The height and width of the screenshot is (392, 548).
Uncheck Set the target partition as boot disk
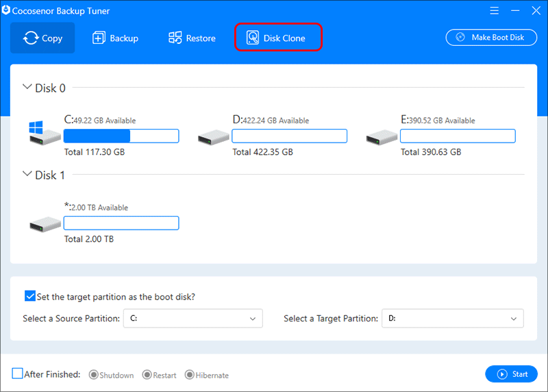(30, 296)
